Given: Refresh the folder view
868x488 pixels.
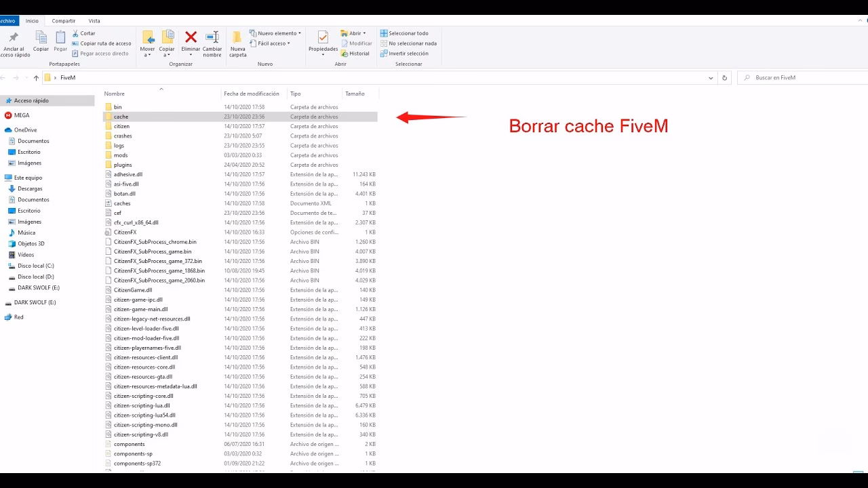Looking at the screenshot, I should [724, 78].
